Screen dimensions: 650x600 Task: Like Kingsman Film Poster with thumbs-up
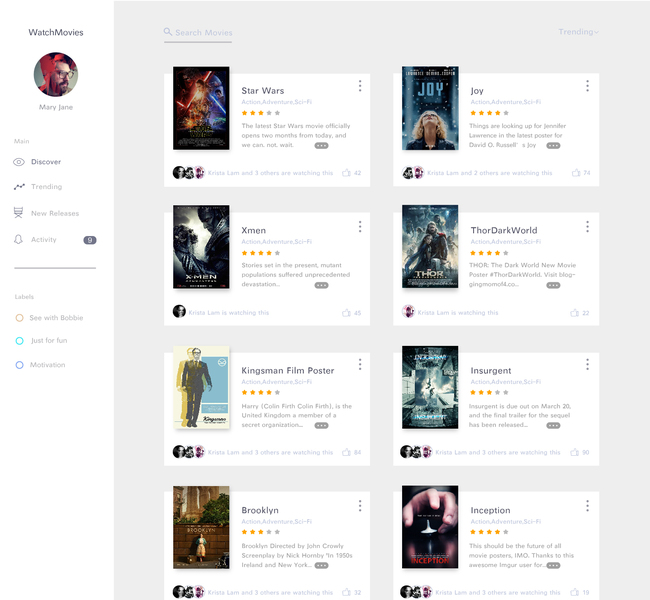click(x=346, y=452)
